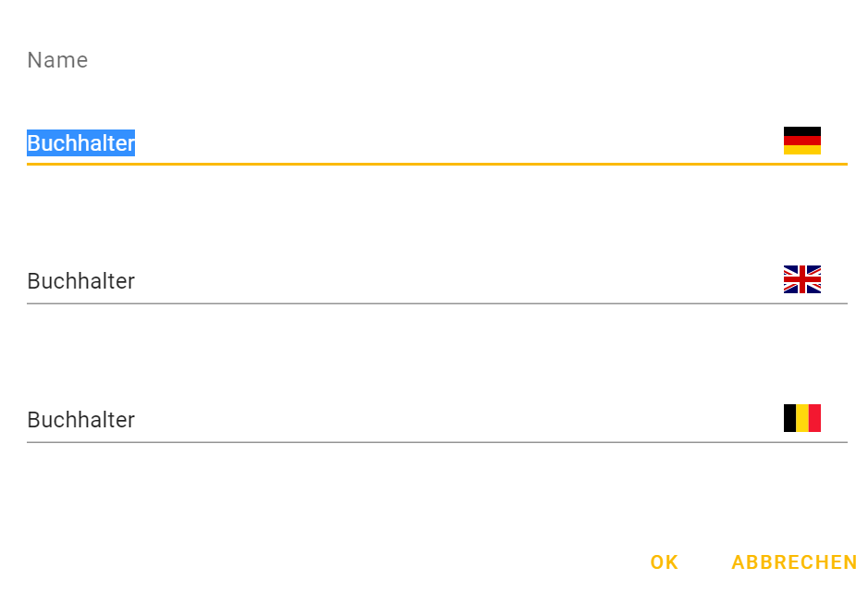Click the highlighted Buchhalter text
868x592 pixels.
(x=80, y=143)
